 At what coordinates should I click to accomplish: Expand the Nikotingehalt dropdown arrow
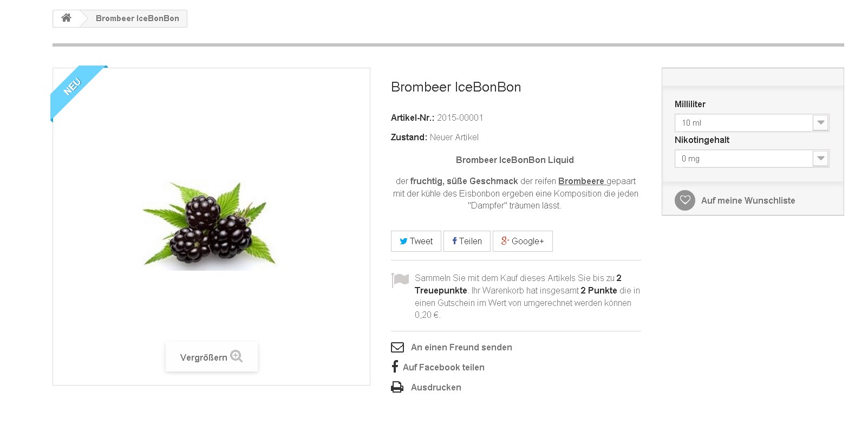[820, 159]
